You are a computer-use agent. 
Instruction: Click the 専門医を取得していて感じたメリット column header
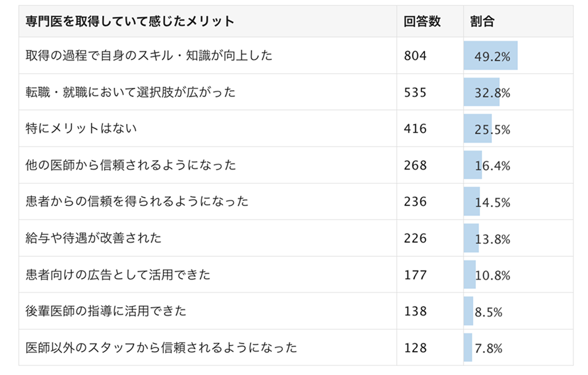(x=130, y=22)
